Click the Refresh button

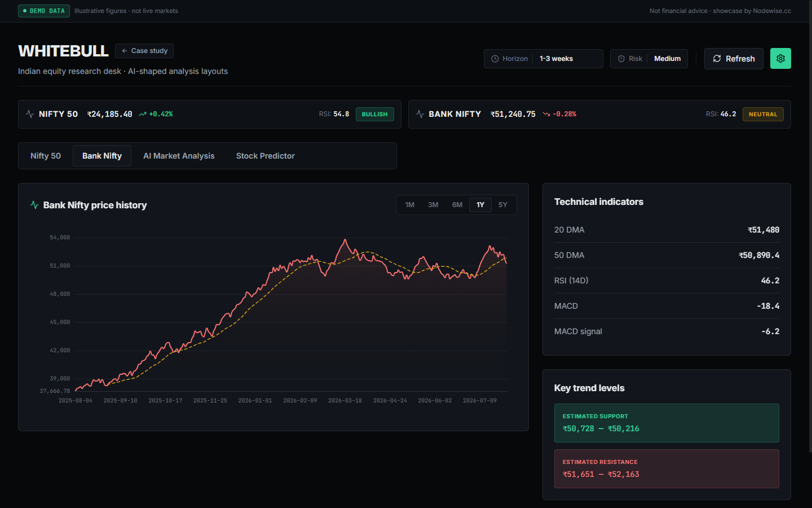734,59
